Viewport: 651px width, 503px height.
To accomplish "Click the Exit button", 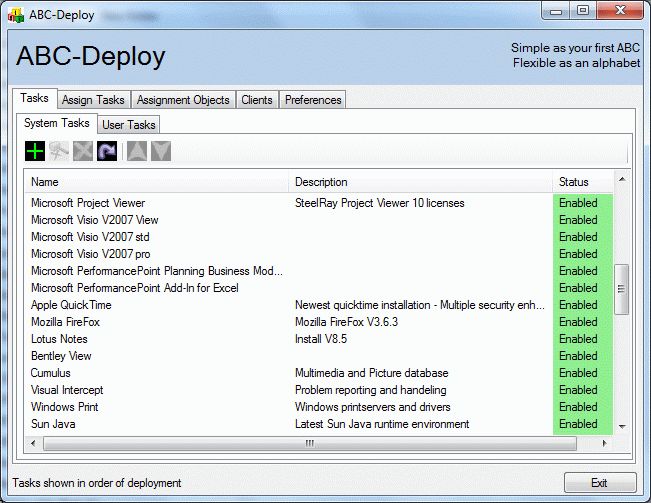I will pyautogui.click(x=600, y=483).
